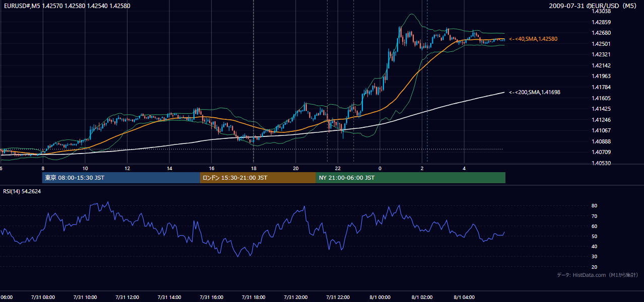
Task: Click the bottom time label 7/31 10:00
Action: click(x=85, y=297)
